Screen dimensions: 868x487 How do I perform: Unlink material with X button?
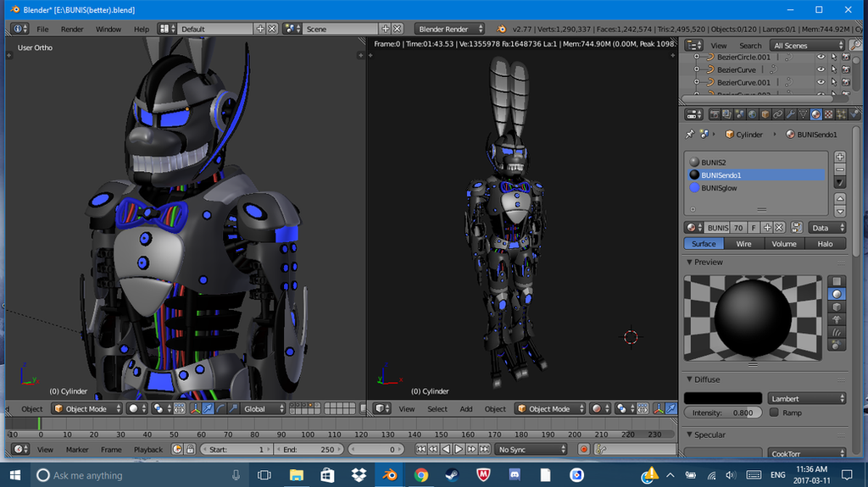[x=780, y=228]
